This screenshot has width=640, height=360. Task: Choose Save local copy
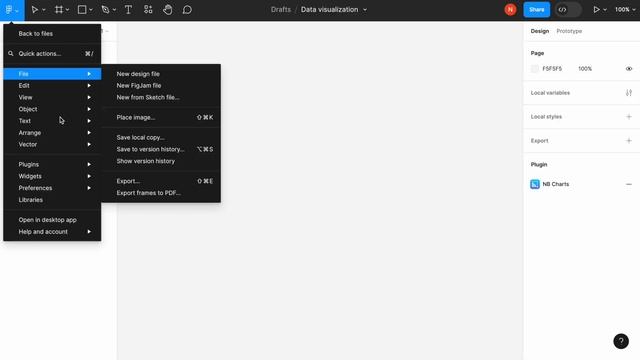161,137
